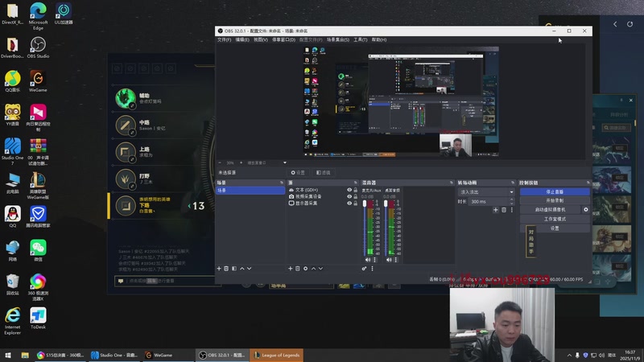Image resolution: width=644 pixels, height=362 pixels.
Task: Open transition properties three-dot menu
Action: click(x=512, y=210)
